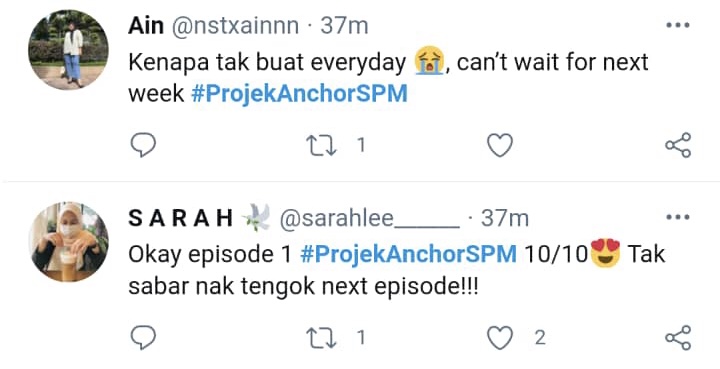The width and height of the screenshot is (720, 369).
Task: Like SARAH's tweet with the heart icon
Action: point(500,339)
